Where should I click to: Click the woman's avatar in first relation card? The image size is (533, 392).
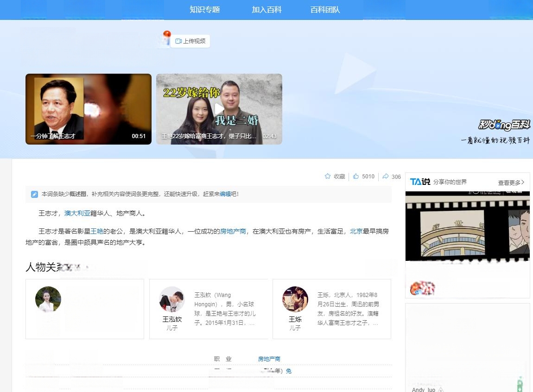point(48,299)
